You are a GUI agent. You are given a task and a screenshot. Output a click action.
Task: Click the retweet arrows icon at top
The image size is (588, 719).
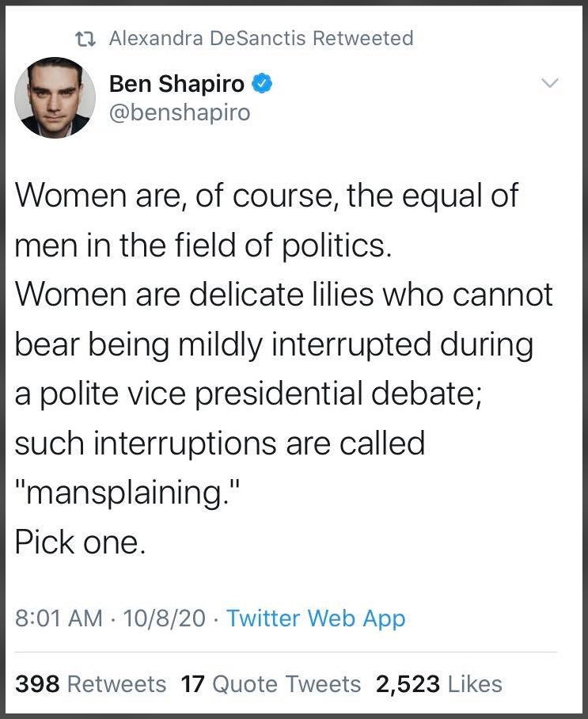click(x=79, y=38)
